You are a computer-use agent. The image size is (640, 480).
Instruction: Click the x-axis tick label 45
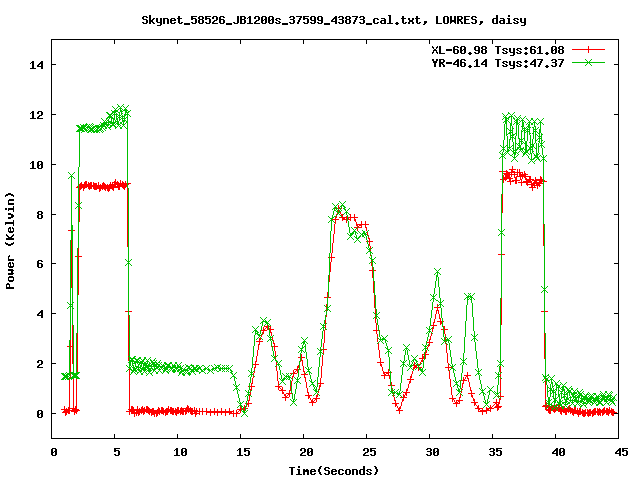[x=621, y=452]
